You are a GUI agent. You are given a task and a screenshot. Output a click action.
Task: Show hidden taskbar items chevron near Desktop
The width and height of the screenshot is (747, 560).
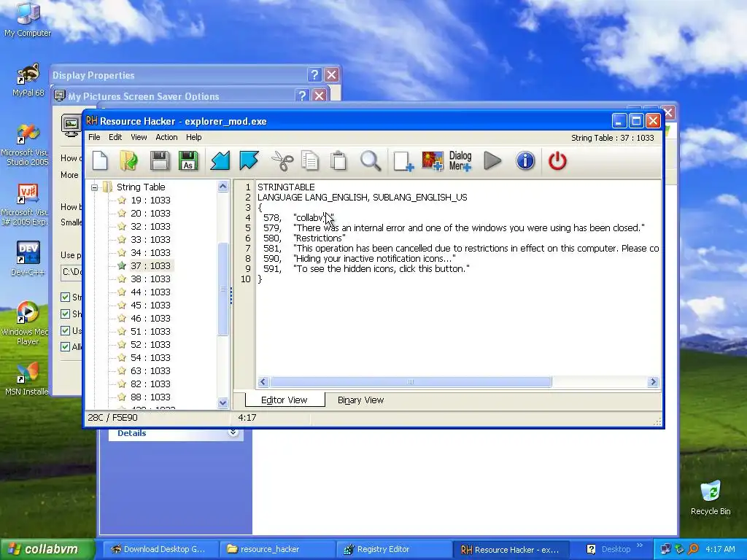[640, 545]
